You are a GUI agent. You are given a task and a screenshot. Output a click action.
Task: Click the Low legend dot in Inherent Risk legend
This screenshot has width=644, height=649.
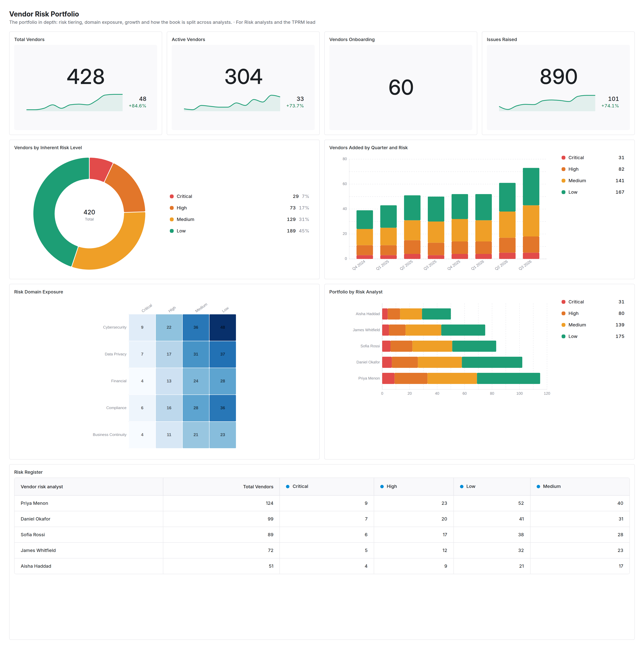(172, 231)
